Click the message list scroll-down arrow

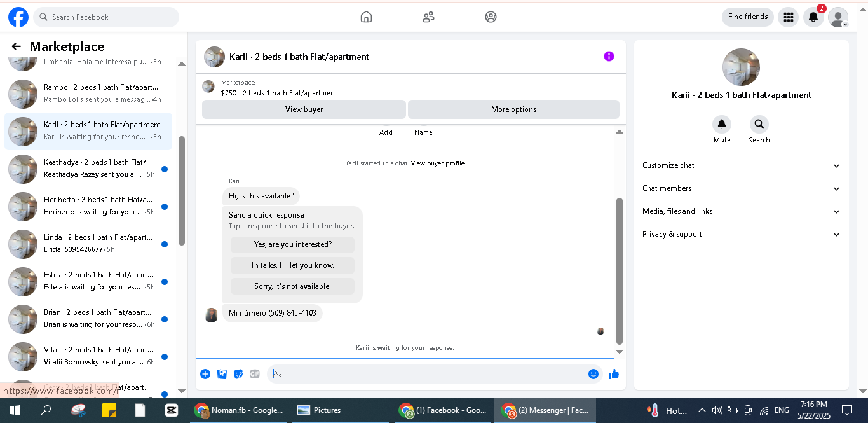coord(620,352)
